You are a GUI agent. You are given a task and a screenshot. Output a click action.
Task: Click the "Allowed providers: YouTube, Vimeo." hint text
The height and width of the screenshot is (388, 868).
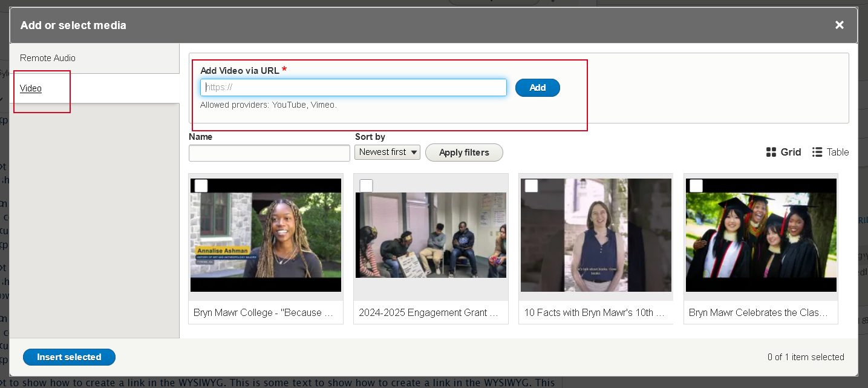(269, 105)
